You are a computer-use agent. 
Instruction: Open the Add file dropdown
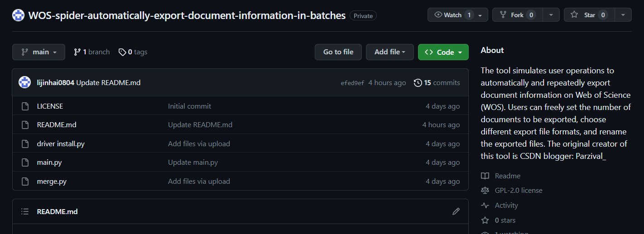389,52
